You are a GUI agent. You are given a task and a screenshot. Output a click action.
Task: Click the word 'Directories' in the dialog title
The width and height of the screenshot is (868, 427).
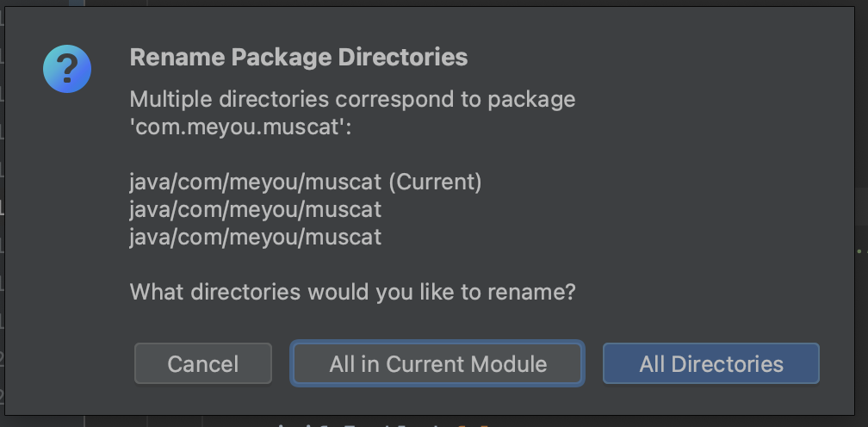pyautogui.click(x=402, y=58)
